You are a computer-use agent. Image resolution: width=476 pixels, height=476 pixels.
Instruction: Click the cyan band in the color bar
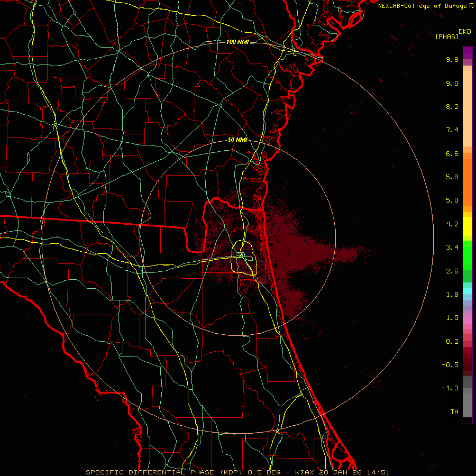click(x=467, y=290)
